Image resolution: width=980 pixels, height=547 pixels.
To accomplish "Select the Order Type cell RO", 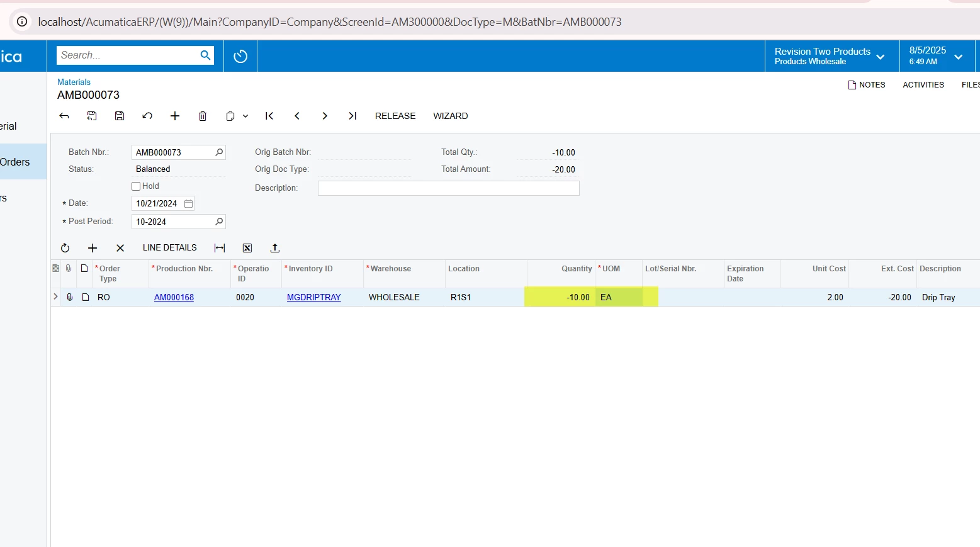I will [120, 297].
